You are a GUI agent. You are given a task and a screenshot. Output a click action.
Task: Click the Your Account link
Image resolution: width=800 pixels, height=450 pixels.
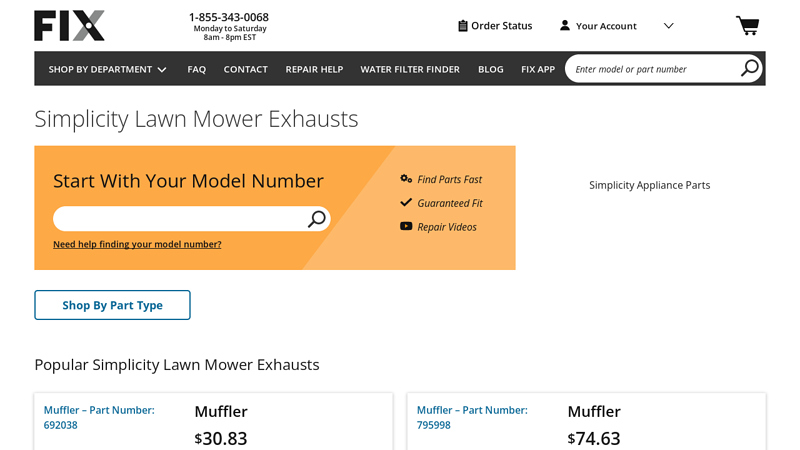click(x=606, y=26)
